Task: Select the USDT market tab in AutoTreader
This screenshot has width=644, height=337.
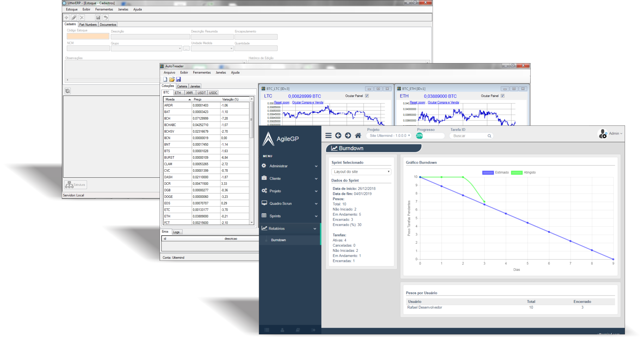Action: click(202, 93)
